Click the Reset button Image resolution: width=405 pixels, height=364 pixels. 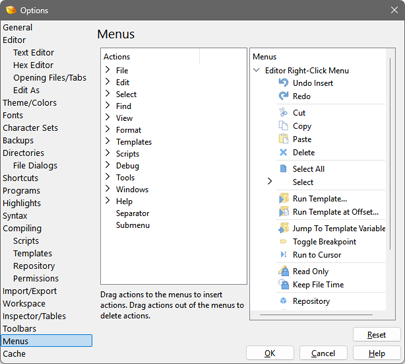(x=376, y=335)
